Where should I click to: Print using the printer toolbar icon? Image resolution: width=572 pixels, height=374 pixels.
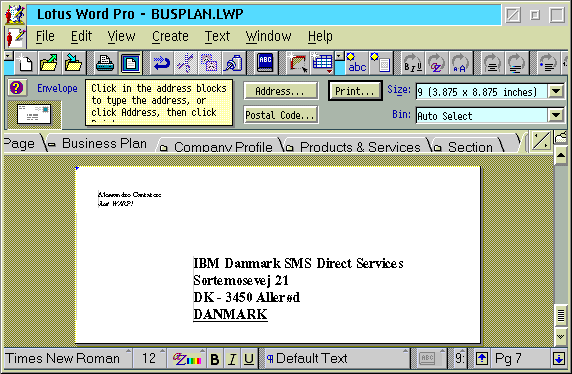click(x=105, y=63)
